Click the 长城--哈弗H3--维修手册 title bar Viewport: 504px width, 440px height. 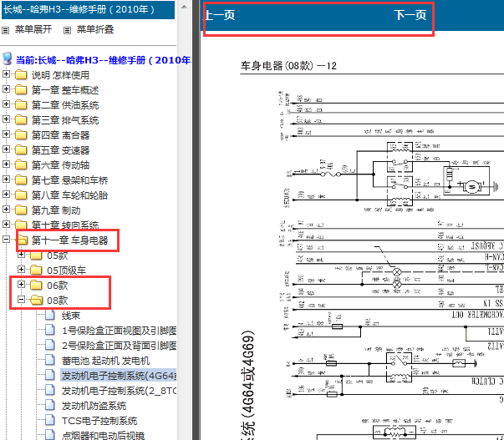point(88,9)
